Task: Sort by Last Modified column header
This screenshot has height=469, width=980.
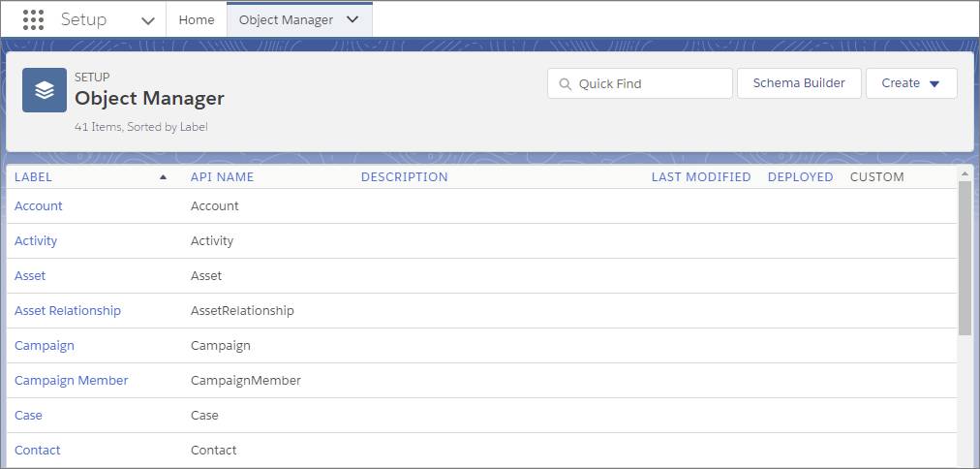Action: pos(701,177)
